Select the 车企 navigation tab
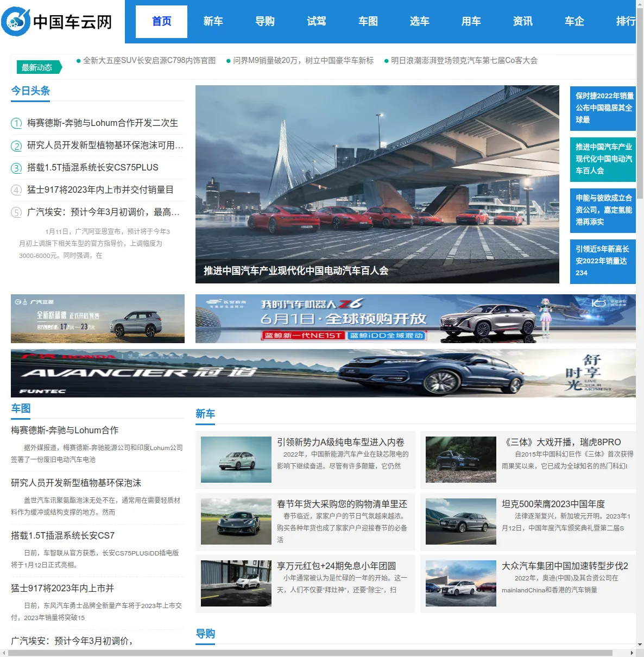644x657 pixels. tap(574, 22)
